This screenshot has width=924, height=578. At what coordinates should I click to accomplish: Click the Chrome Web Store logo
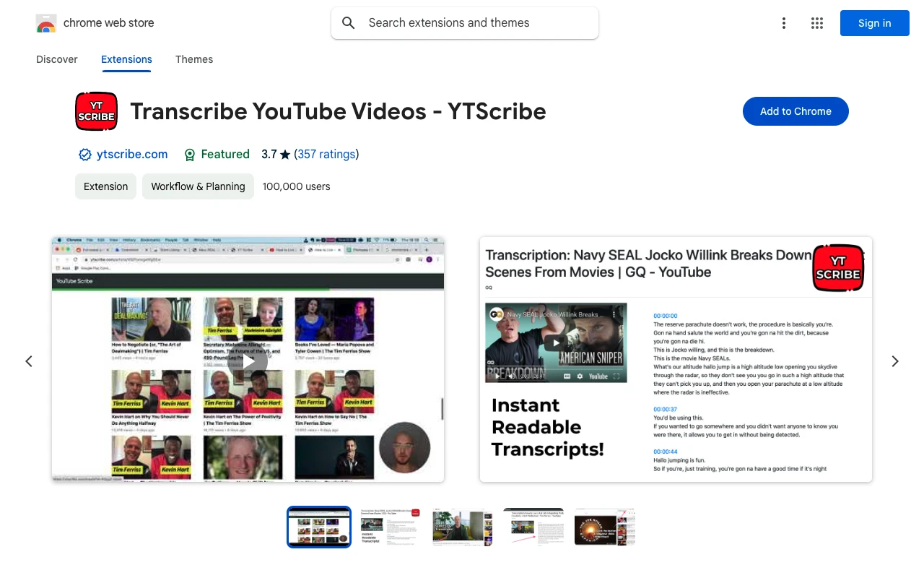(x=46, y=22)
